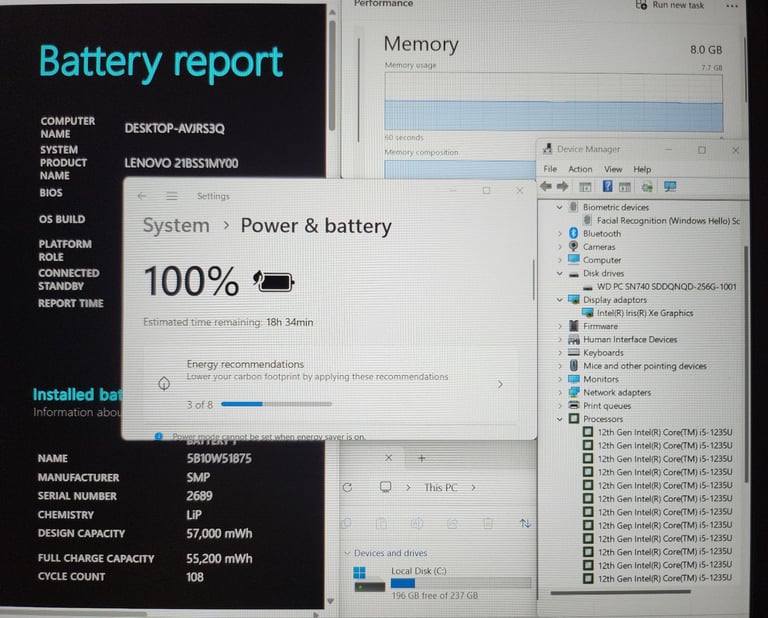Screen dimensions: 768x618
Task: Select Computer item in Device Manager
Action: (x=602, y=260)
